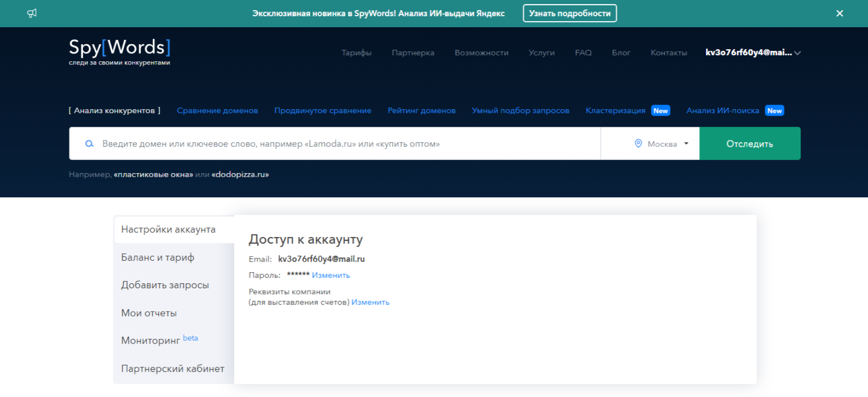This screenshot has height=397, width=868.
Task: Open Блог page
Action: click(x=621, y=52)
